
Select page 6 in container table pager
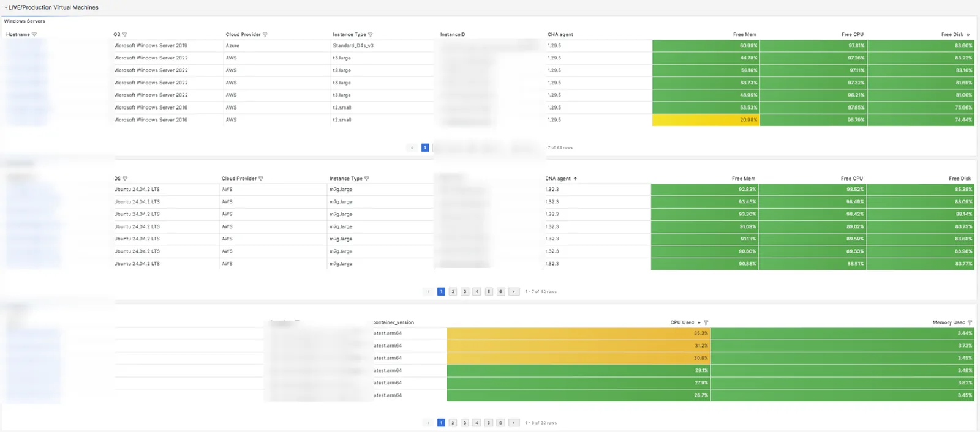pyautogui.click(x=500, y=423)
